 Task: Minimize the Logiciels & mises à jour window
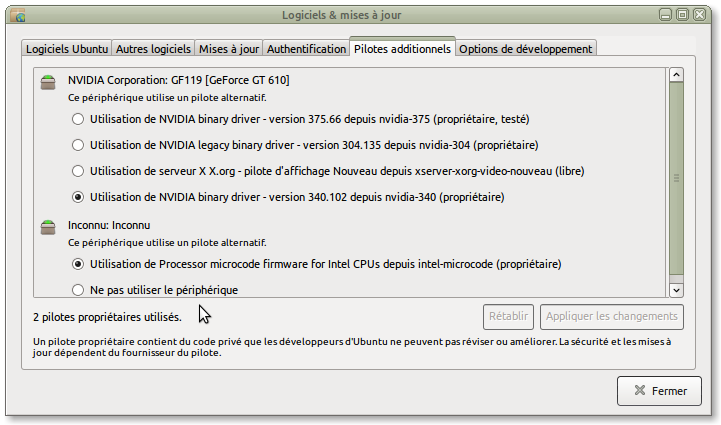click(x=665, y=14)
